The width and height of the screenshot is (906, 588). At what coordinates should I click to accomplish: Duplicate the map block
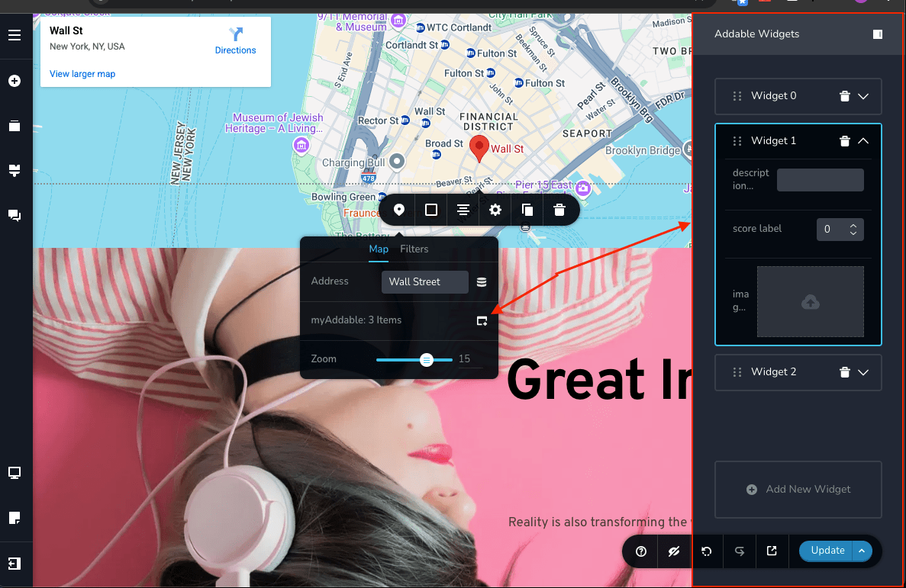coord(527,210)
